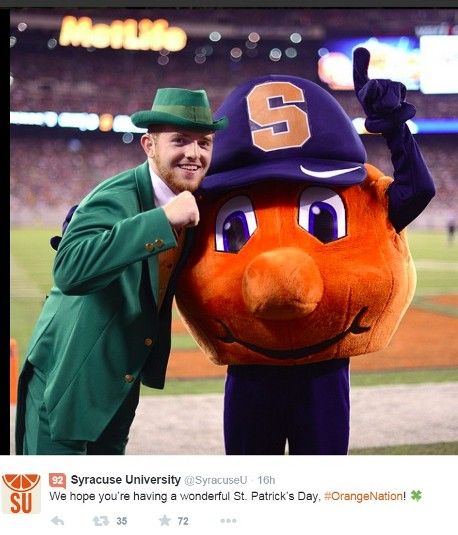Open the Syracuse University profile name

pos(126,480)
